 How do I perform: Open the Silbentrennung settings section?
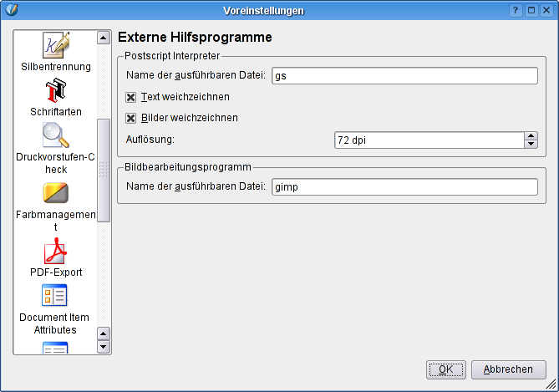(x=56, y=51)
